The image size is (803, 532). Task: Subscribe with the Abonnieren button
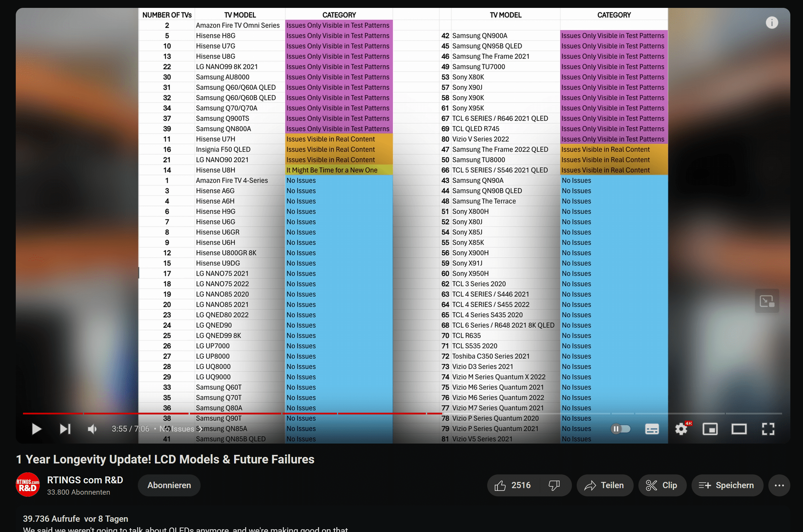(169, 485)
